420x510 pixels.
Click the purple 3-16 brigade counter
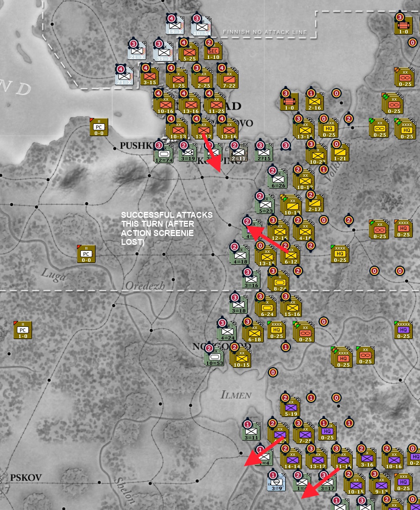click(x=367, y=458)
